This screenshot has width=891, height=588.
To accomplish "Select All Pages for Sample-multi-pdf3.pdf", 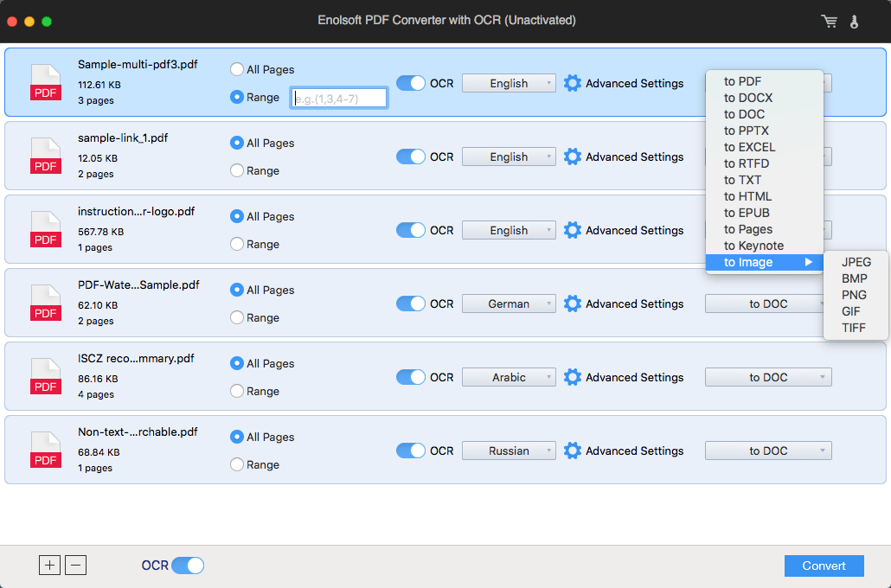I will 237,69.
